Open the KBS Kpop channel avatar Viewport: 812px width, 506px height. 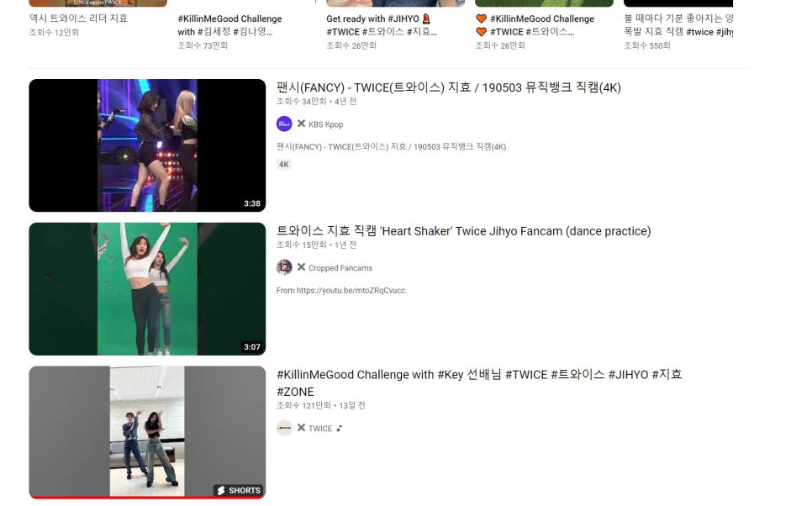point(284,124)
